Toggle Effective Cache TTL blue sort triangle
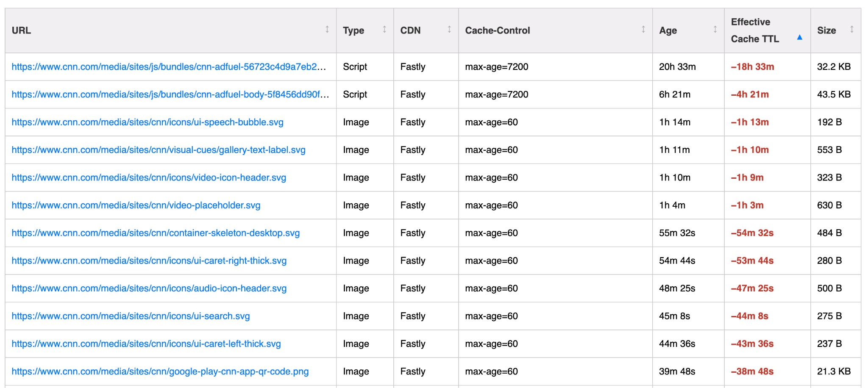Viewport: 868px width, 388px height. pyautogui.click(x=800, y=37)
